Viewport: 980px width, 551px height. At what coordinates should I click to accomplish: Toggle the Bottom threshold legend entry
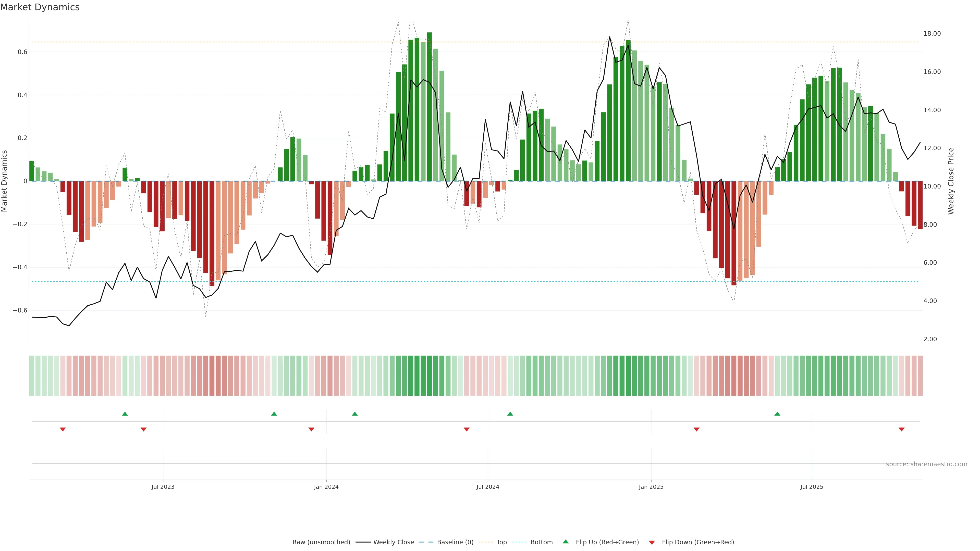point(541,542)
